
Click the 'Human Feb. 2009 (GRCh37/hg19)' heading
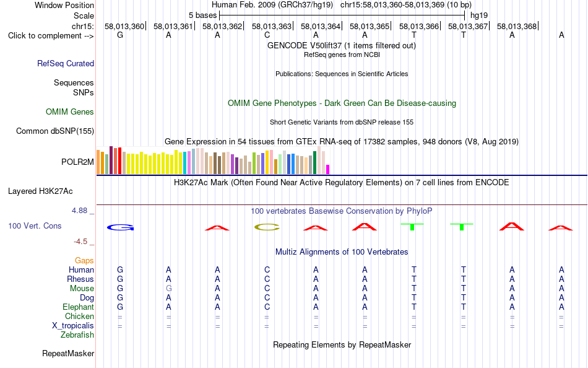click(x=272, y=5)
